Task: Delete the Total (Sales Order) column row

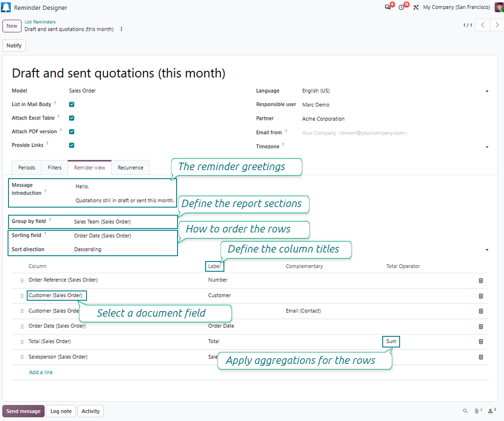Action: (481, 341)
